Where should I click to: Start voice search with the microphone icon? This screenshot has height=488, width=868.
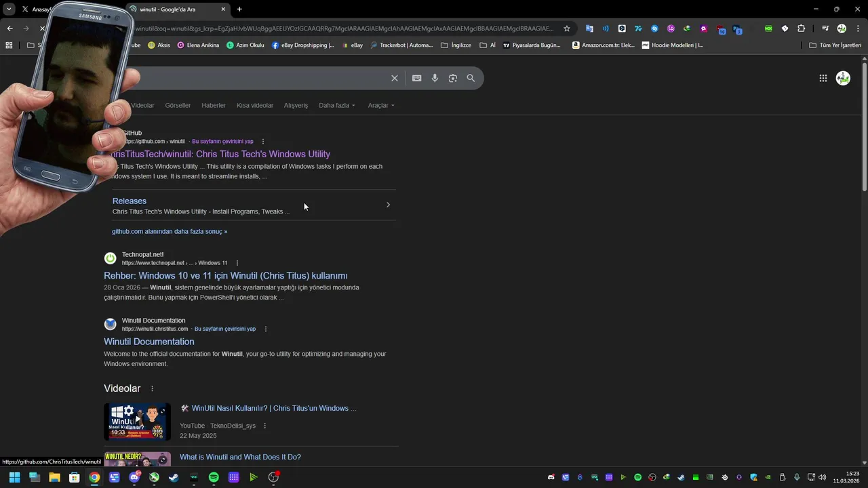(x=435, y=78)
